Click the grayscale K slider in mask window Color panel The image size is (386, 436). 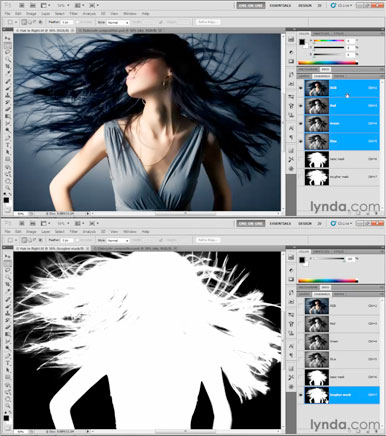click(329, 259)
